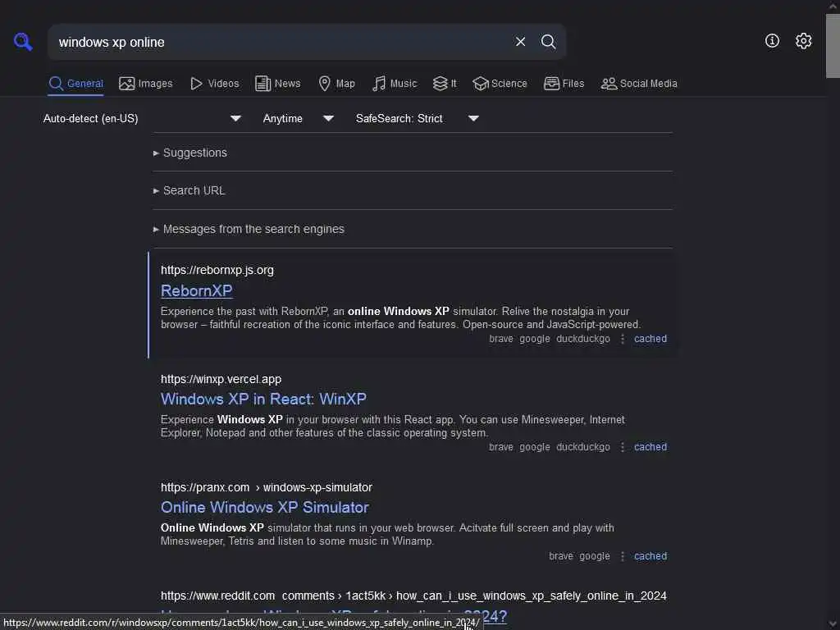Switch to the Science tab

point(500,84)
